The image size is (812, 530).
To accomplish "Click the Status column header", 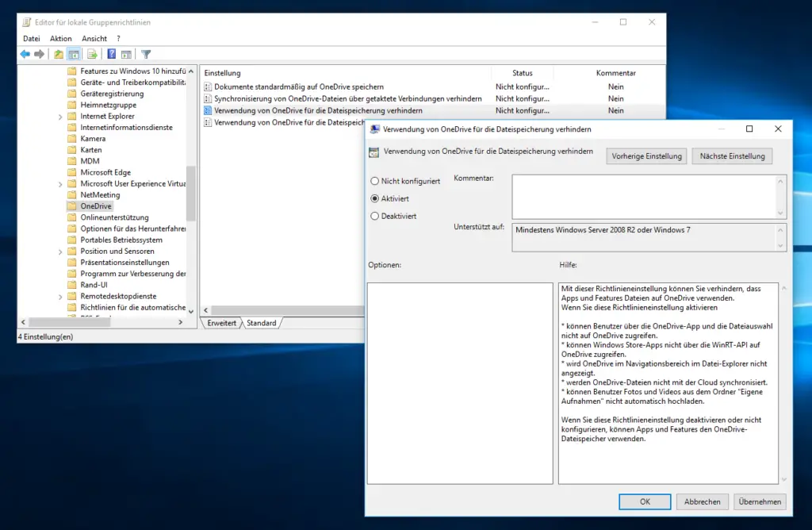I will point(522,73).
